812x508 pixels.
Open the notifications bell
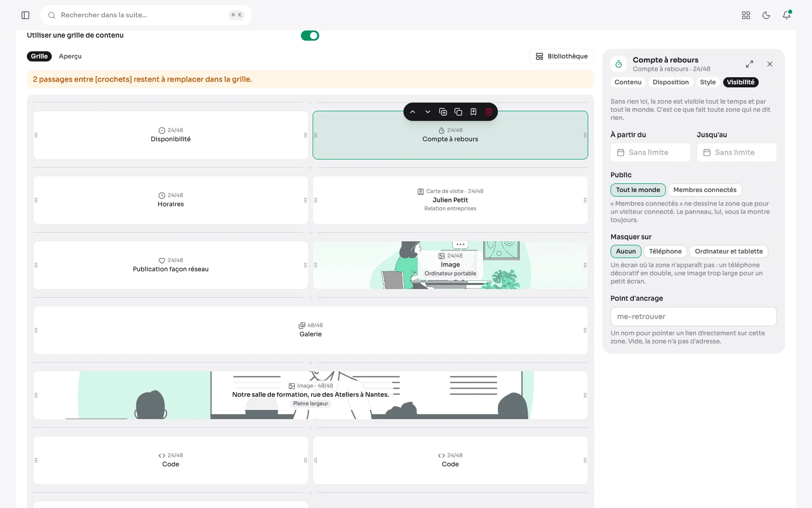(787, 15)
